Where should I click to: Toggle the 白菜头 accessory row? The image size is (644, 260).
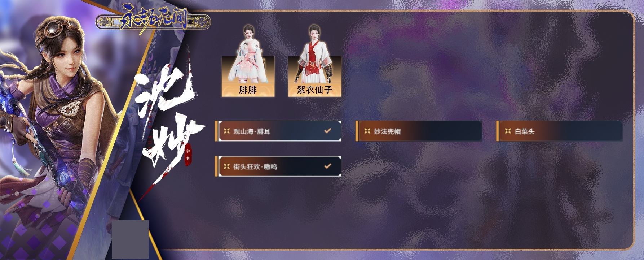[x=559, y=131]
